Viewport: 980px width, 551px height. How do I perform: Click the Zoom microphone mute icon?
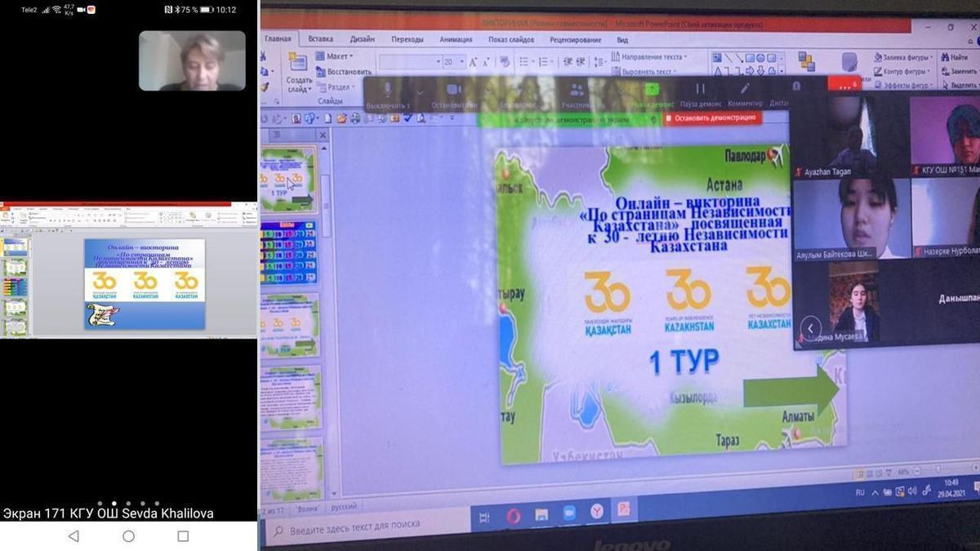387,90
